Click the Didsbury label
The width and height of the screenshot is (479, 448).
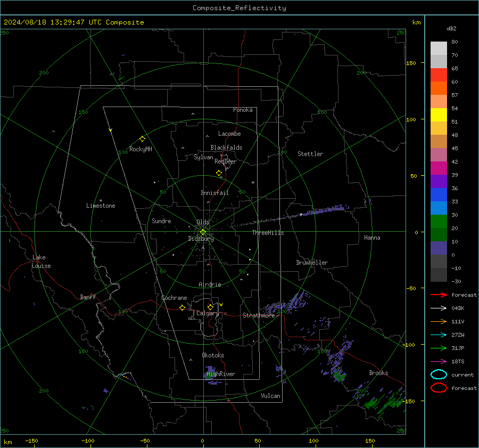[201, 239]
